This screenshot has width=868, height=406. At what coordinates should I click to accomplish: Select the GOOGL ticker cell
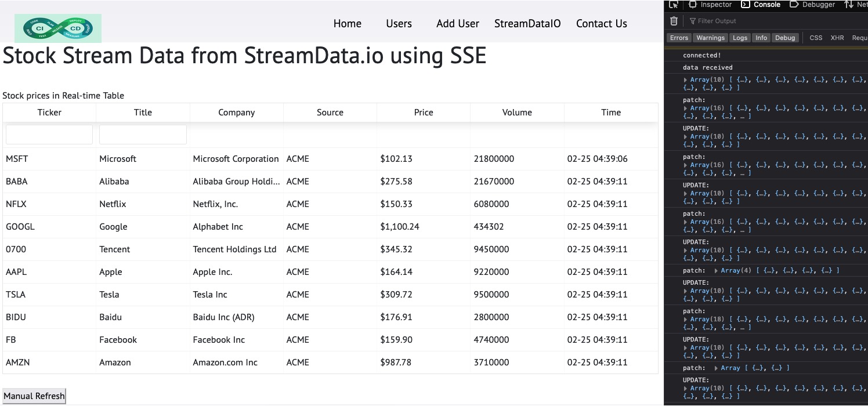point(49,227)
